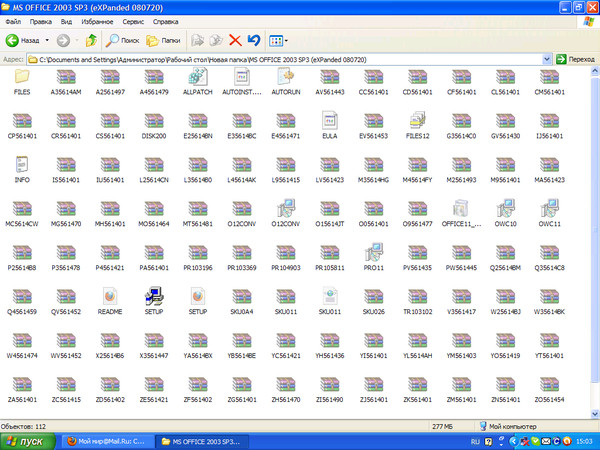Select the OFFICE11_ file icon

point(461,209)
